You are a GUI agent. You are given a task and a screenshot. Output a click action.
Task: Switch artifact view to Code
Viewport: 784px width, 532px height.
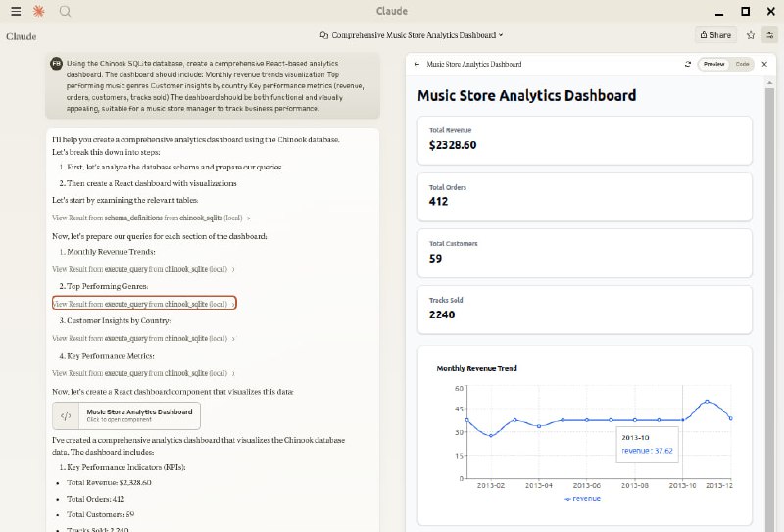pyautogui.click(x=742, y=64)
